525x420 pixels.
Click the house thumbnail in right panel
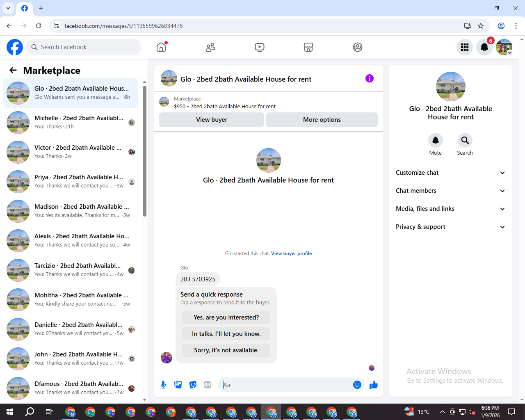click(x=451, y=87)
